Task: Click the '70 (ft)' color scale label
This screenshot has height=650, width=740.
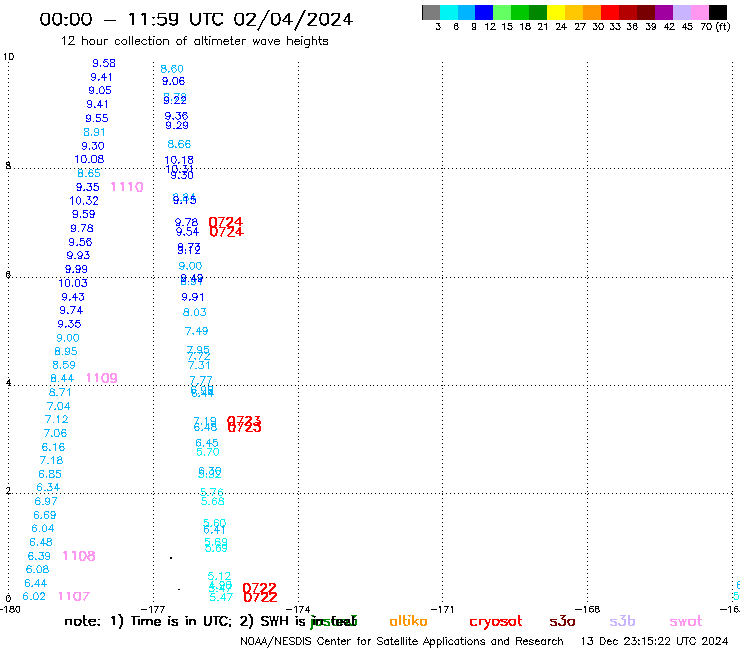Action: [x=715, y=27]
